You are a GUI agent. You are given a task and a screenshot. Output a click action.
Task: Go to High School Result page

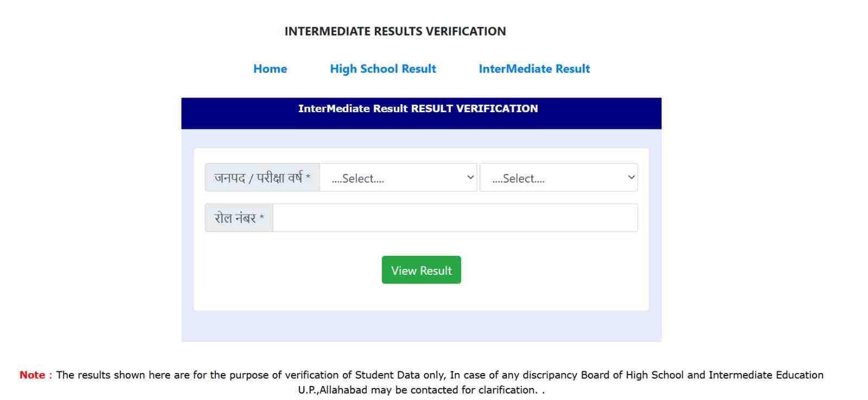tap(382, 69)
